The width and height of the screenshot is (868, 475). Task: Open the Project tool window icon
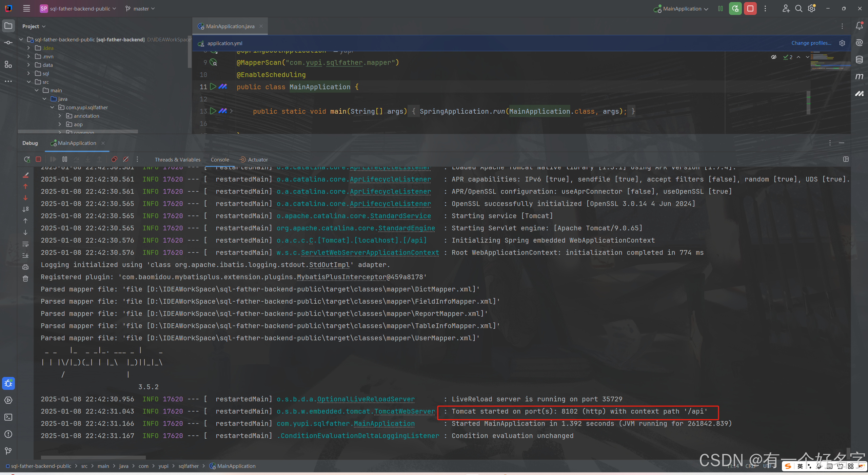click(8, 26)
